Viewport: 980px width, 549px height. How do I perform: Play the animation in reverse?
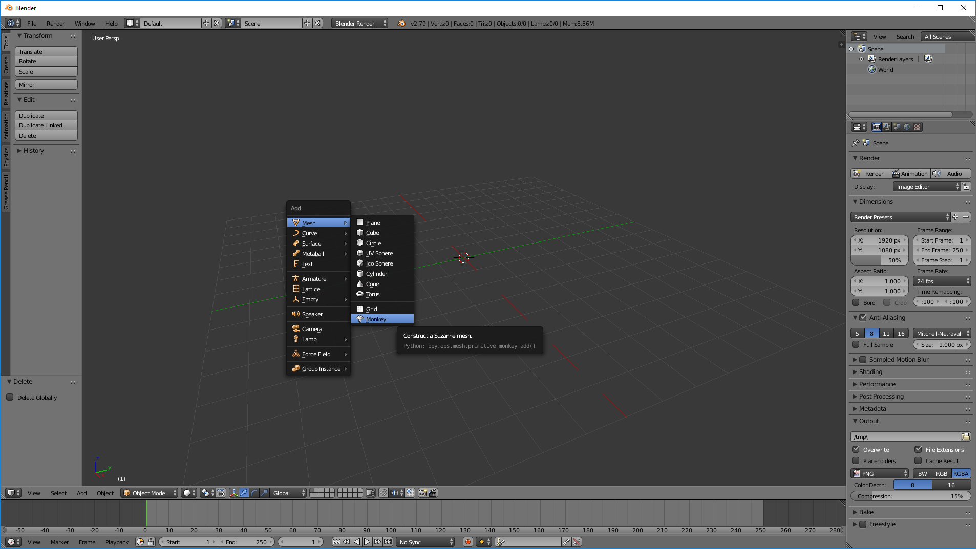click(x=357, y=542)
